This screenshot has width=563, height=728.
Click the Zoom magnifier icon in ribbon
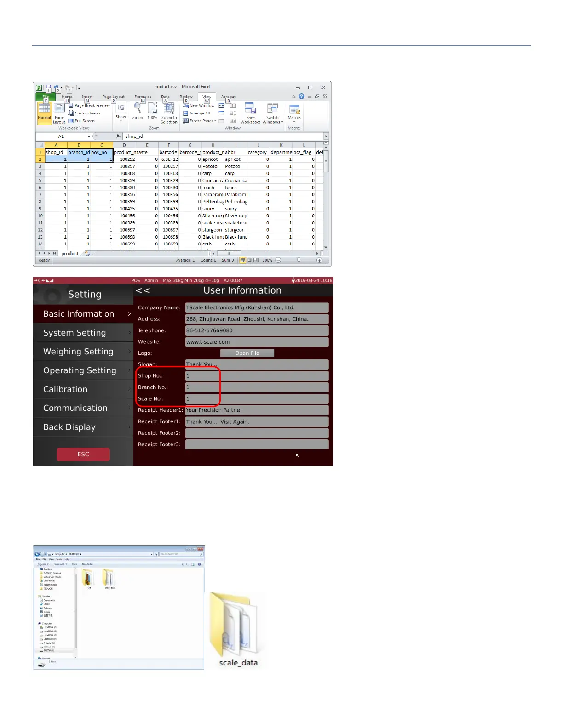pos(138,111)
